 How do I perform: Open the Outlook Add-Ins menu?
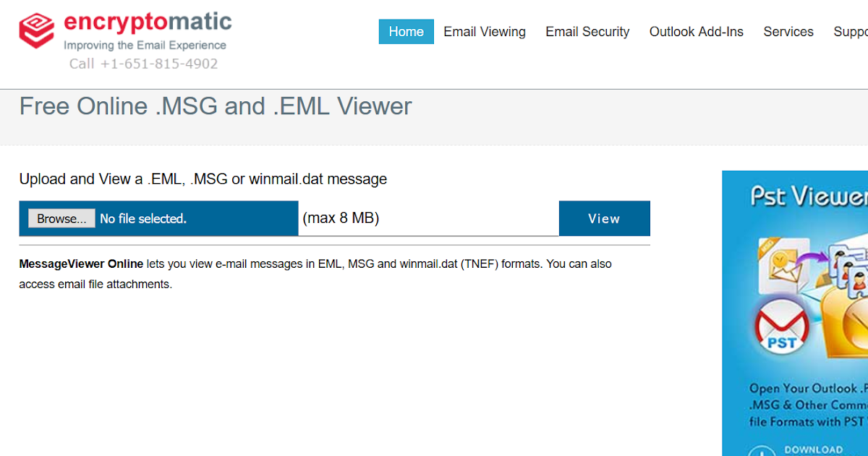tap(697, 32)
